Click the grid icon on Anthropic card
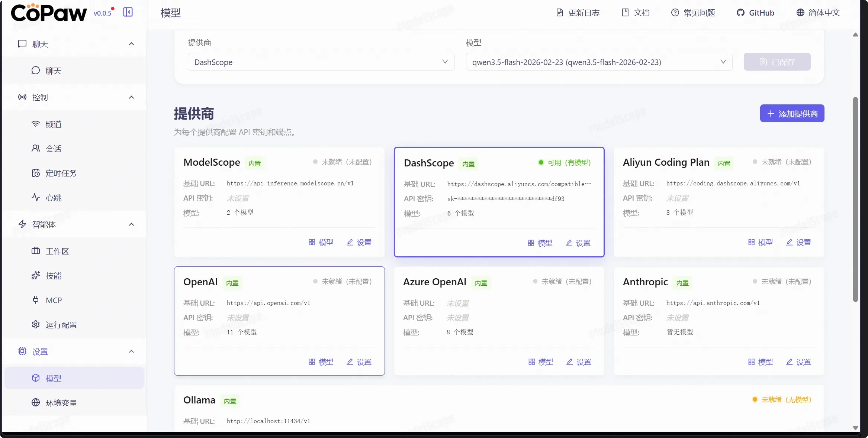This screenshot has height=438, width=868. tap(752, 362)
